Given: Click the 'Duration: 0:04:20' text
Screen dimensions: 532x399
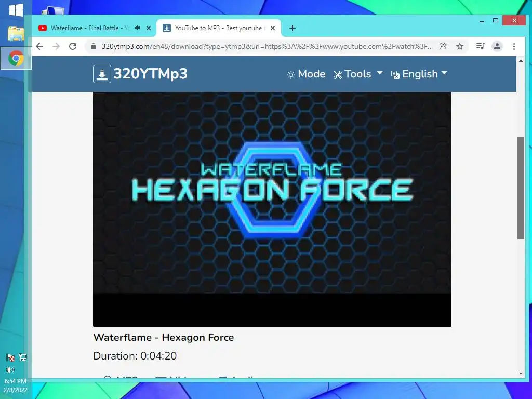Looking at the screenshot, I should 135,355.
